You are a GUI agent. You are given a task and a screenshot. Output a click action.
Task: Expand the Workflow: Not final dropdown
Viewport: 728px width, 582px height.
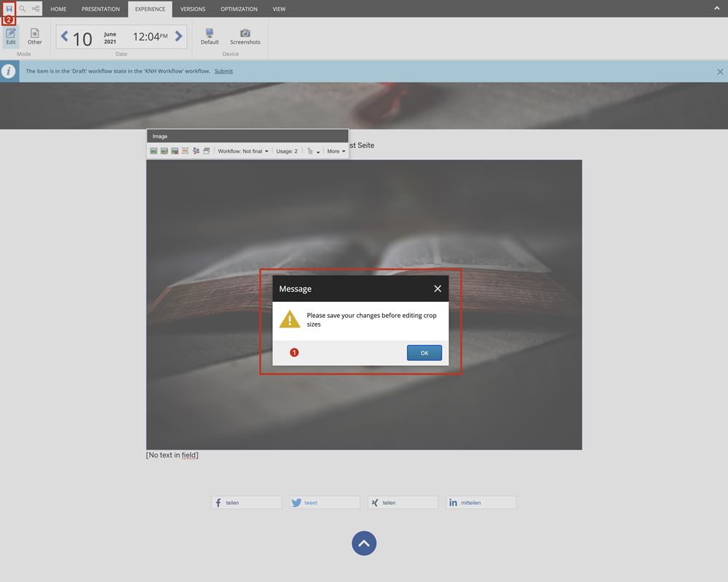pos(243,151)
